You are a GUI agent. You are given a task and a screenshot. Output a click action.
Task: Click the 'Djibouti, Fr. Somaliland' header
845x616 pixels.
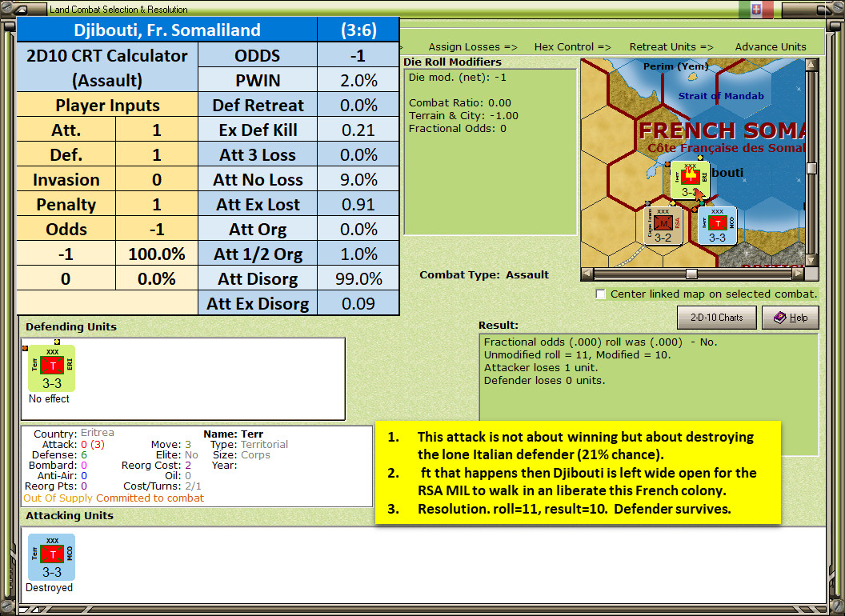[x=167, y=30]
